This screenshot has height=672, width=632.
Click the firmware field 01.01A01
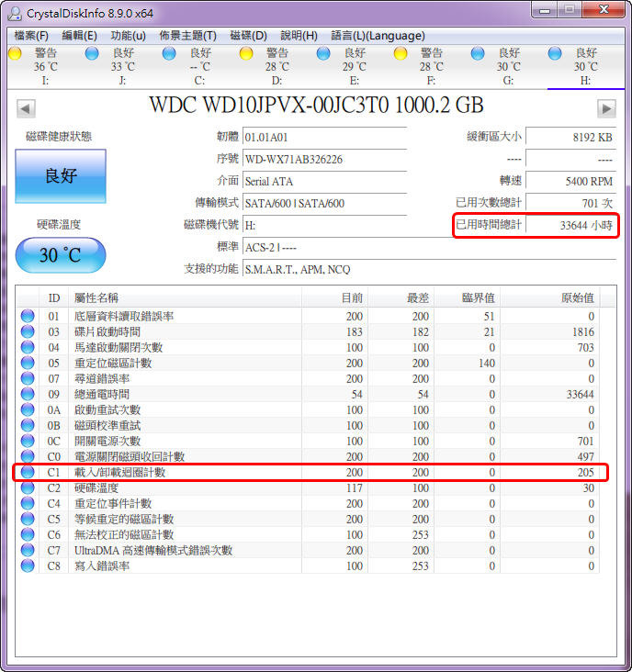[324, 137]
